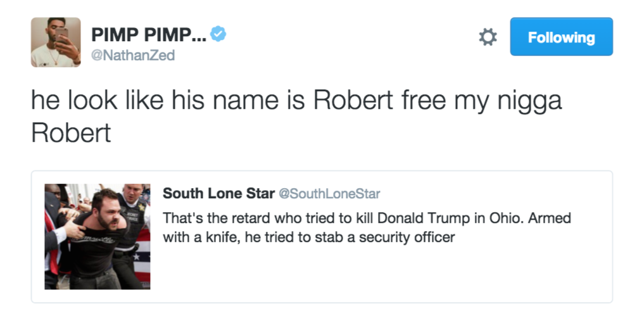Click the @NathanZed handle

tap(132, 55)
